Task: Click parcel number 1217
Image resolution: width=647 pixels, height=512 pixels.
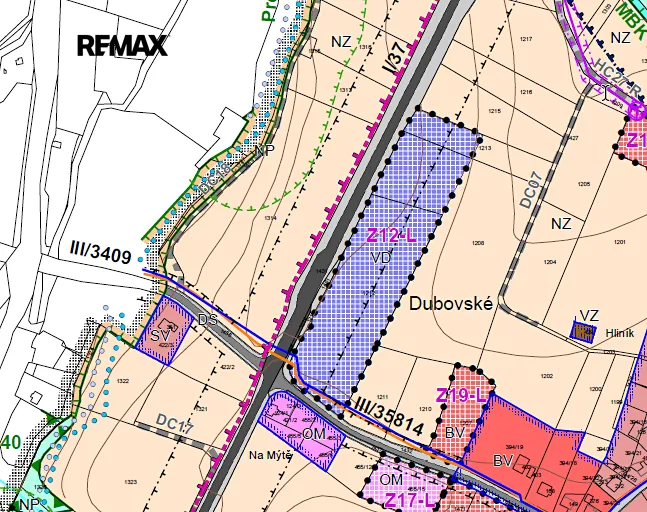Action: 526,39
